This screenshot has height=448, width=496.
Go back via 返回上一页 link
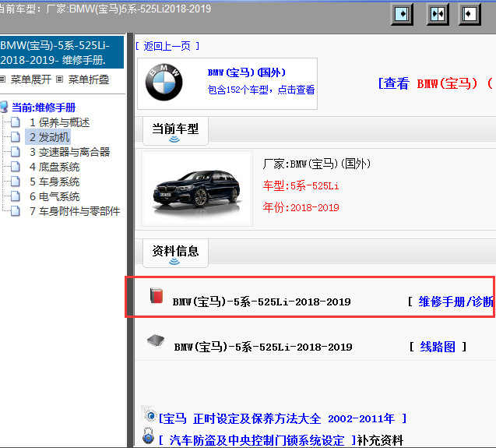tap(167, 46)
